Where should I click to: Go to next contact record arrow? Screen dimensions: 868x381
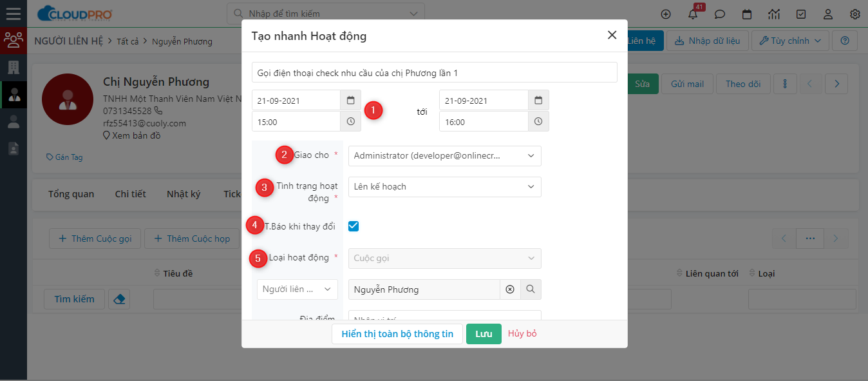pos(836,84)
